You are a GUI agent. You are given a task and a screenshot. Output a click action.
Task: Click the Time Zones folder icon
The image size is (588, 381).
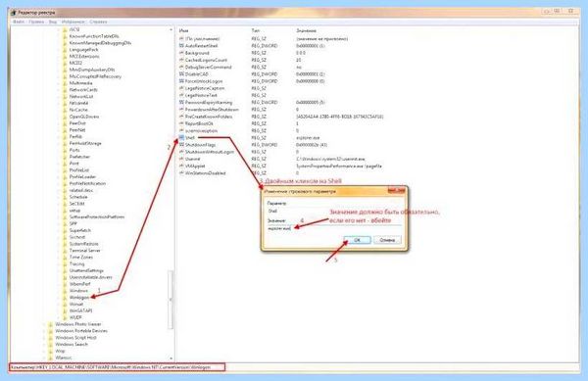click(65, 258)
